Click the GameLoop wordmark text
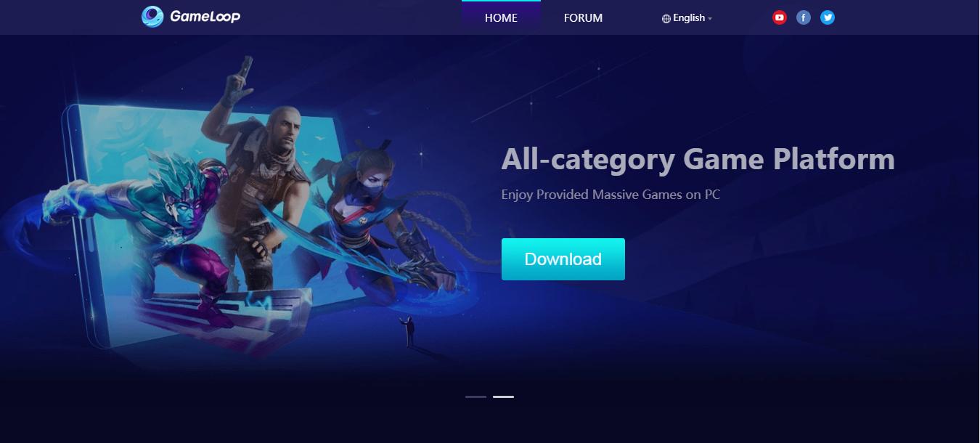Screen dimensions: 980x443 [x=205, y=16]
